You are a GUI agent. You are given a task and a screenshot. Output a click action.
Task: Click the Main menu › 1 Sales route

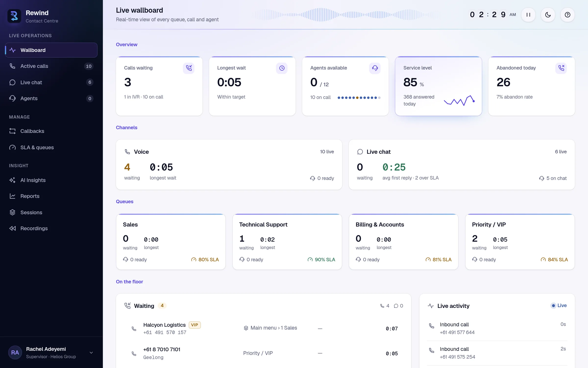(270, 328)
